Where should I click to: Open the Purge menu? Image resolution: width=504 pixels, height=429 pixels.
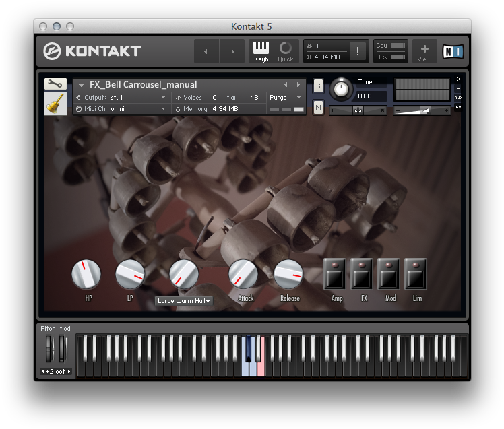tap(285, 98)
